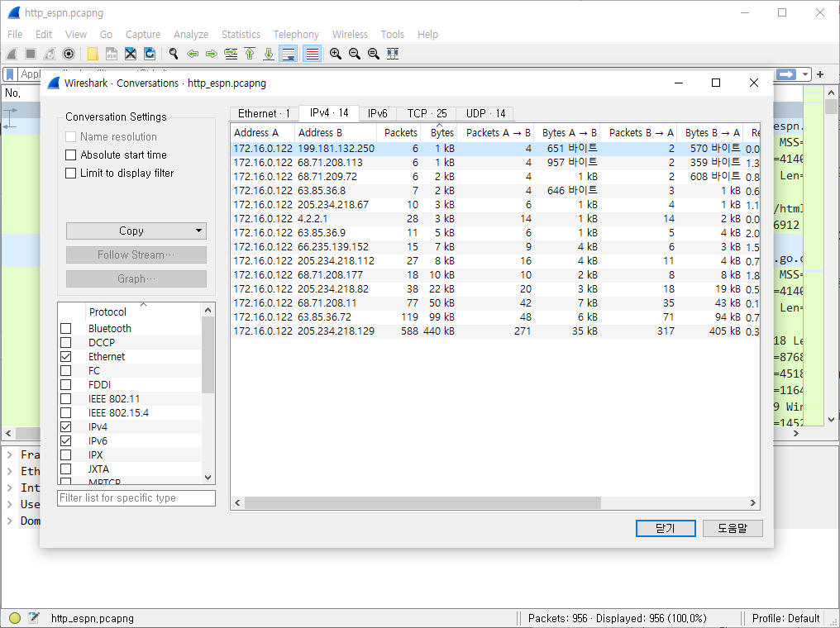This screenshot has width=840, height=628.
Task: Click the resize columns icon
Action: click(393, 54)
